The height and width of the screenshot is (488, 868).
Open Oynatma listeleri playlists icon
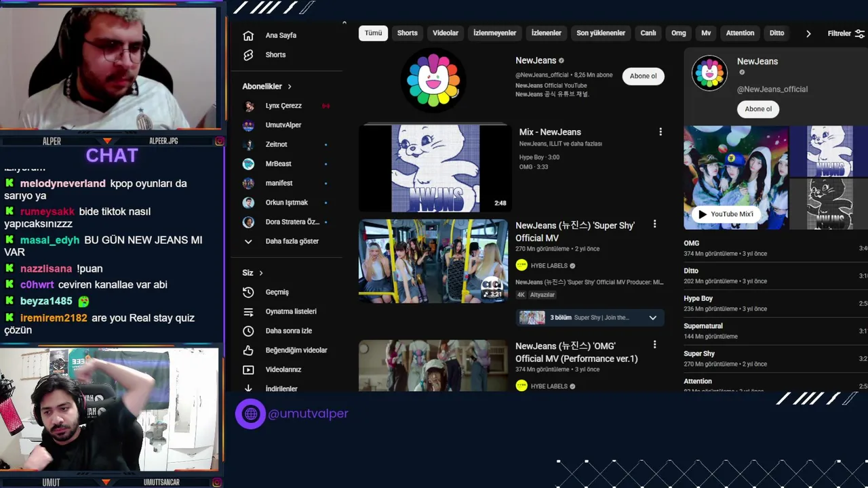tap(248, 312)
